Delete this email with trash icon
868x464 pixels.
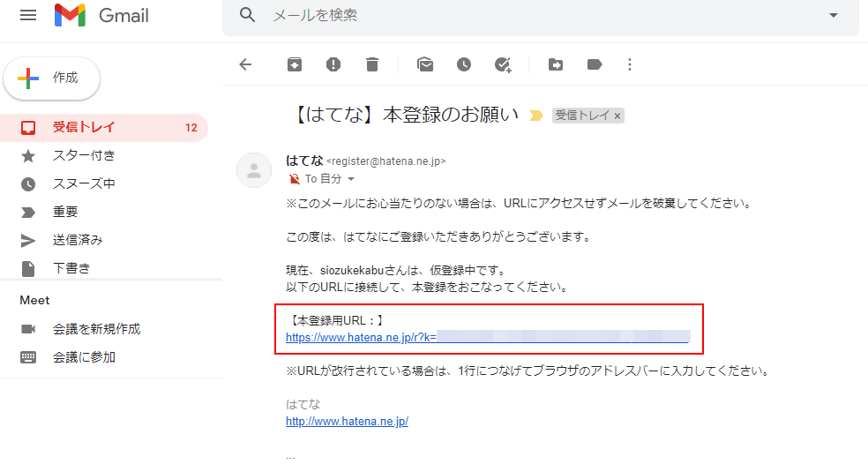372,64
